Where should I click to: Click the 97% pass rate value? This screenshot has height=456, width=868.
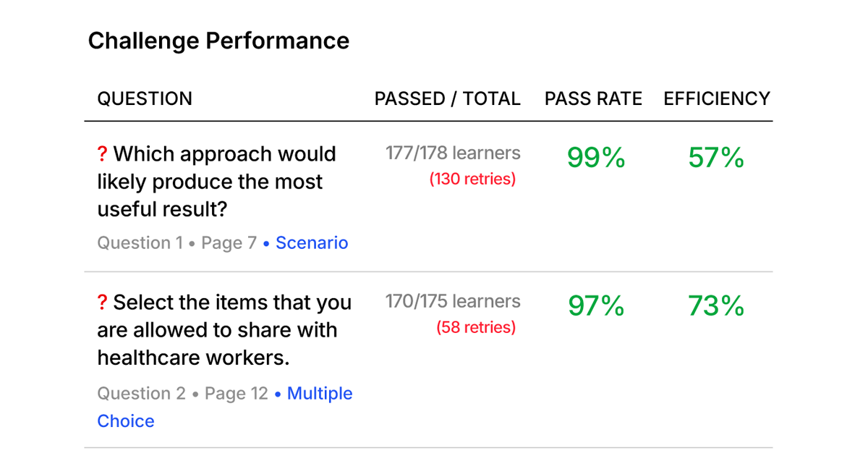(596, 305)
